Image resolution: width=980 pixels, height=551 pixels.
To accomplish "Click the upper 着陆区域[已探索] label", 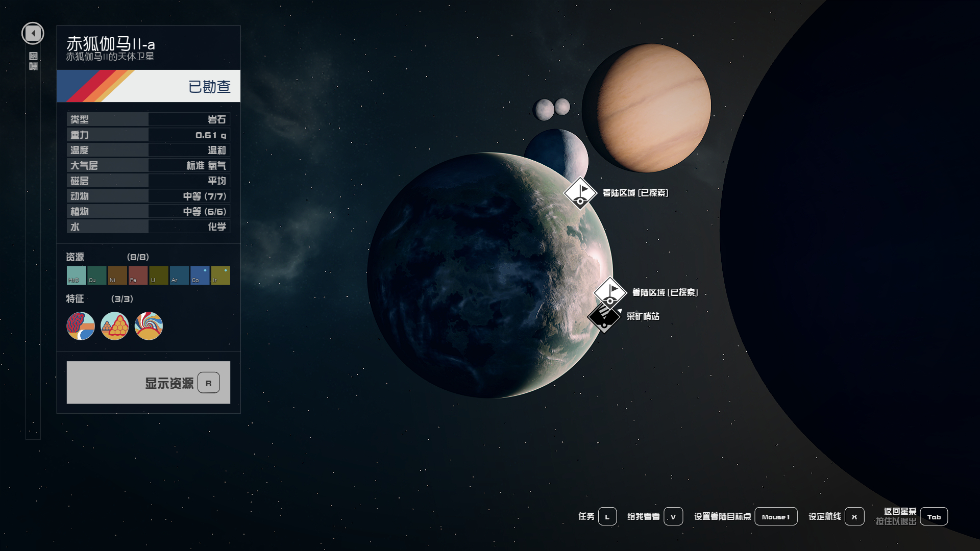I will (635, 193).
